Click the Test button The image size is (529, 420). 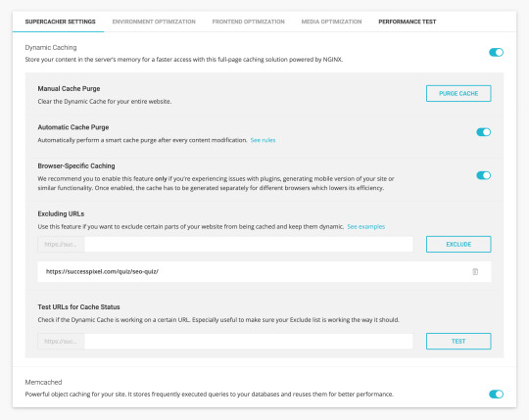[458, 341]
